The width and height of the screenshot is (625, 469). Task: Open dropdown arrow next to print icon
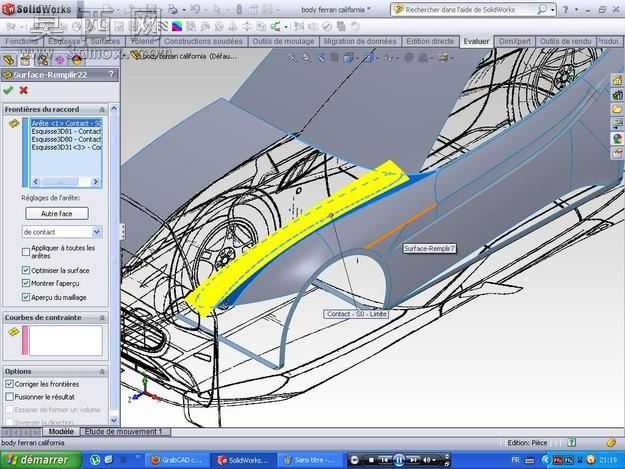(184, 10)
